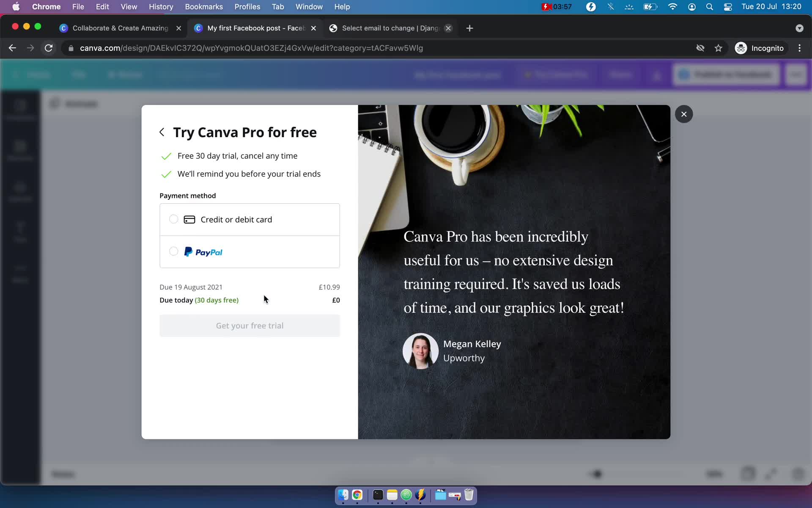Open Finder from the Dock
Screen dimensions: 812x508
[343, 495]
